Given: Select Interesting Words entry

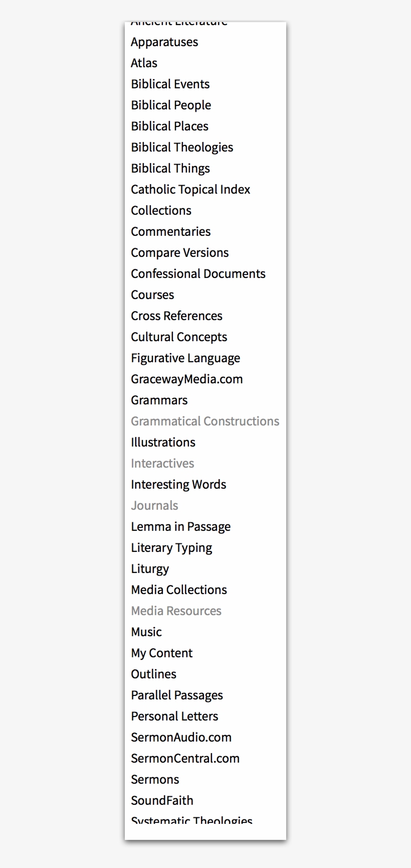Looking at the screenshot, I should [178, 485].
